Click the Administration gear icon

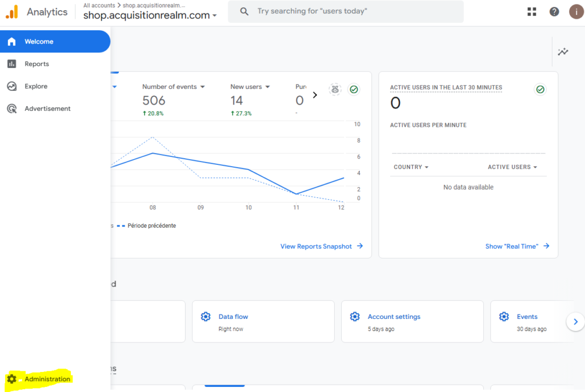11,379
